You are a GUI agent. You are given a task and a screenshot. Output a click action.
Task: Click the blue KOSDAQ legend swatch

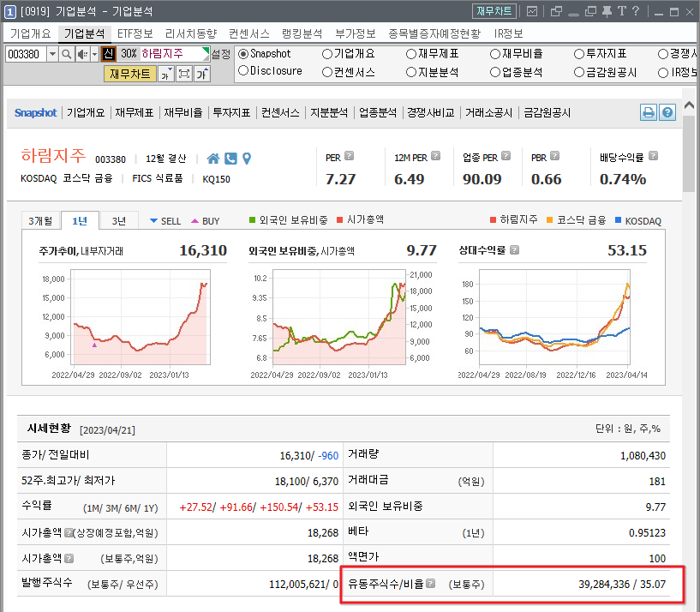coord(618,219)
